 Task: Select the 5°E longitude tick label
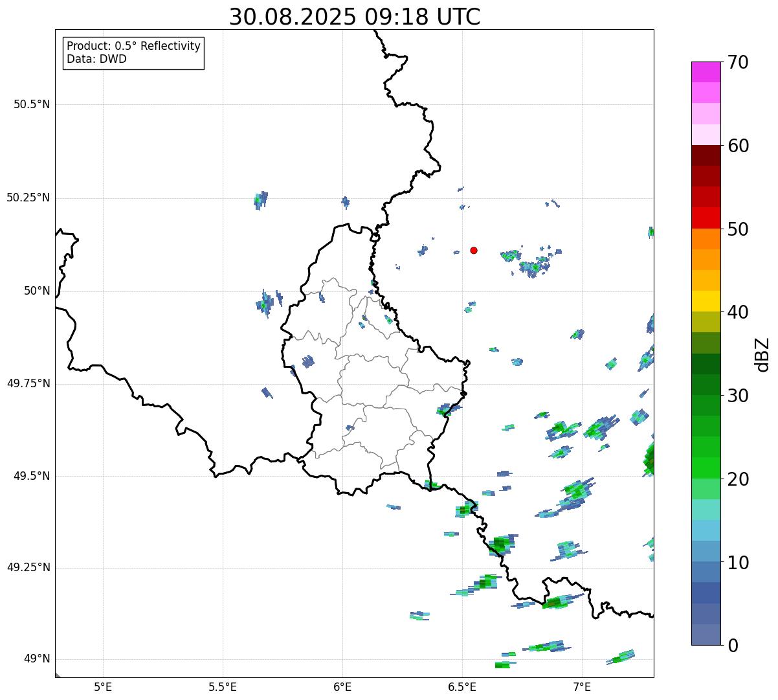(103, 686)
